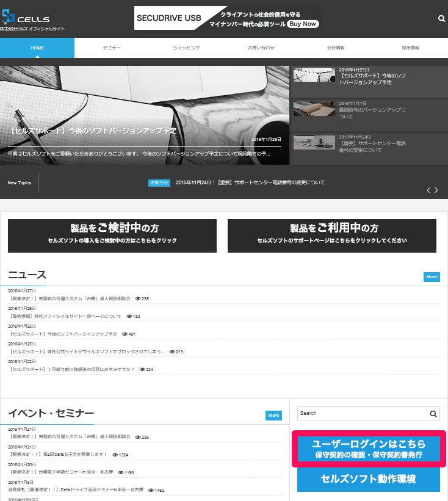Click magnifier icon in sidebar Search box
The width and height of the screenshot is (448, 501).
tap(433, 414)
